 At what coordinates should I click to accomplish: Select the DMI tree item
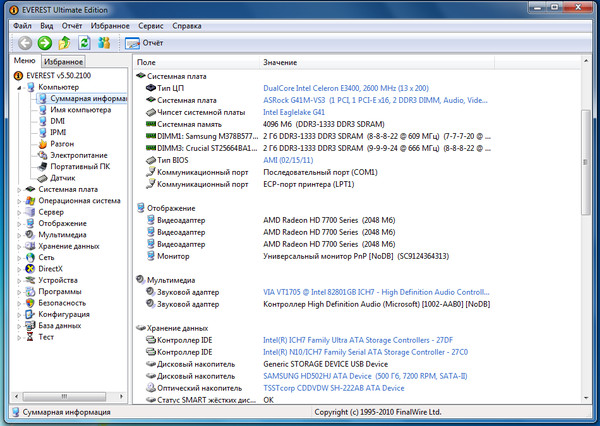coord(57,121)
